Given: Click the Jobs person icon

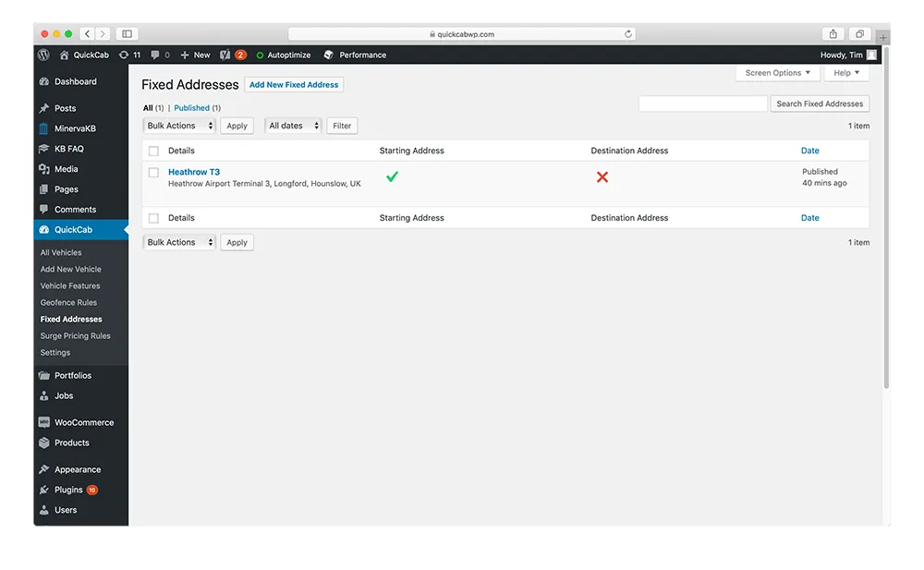Looking at the screenshot, I should coord(44,395).
